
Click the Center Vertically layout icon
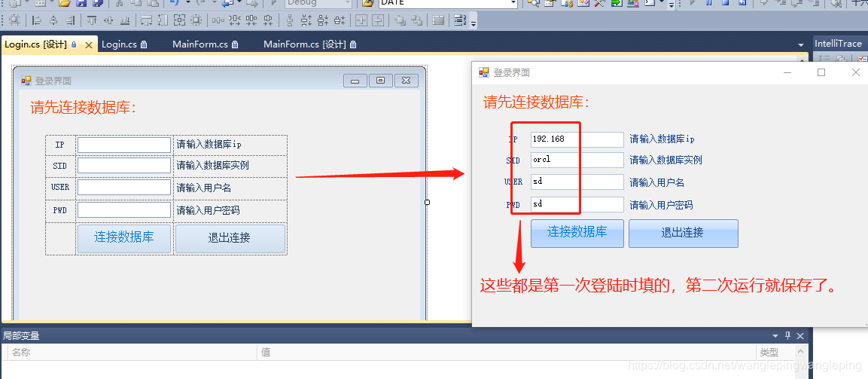pos(378,22)
